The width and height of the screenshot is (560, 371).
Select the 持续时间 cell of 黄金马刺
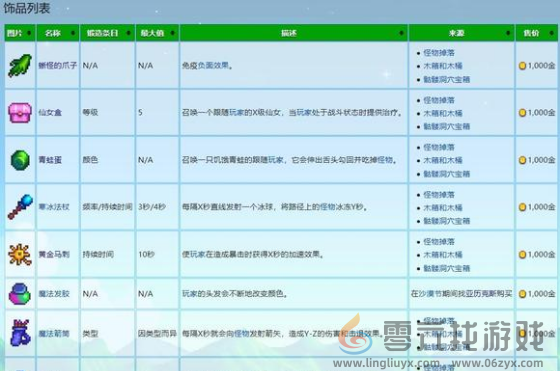98,254
